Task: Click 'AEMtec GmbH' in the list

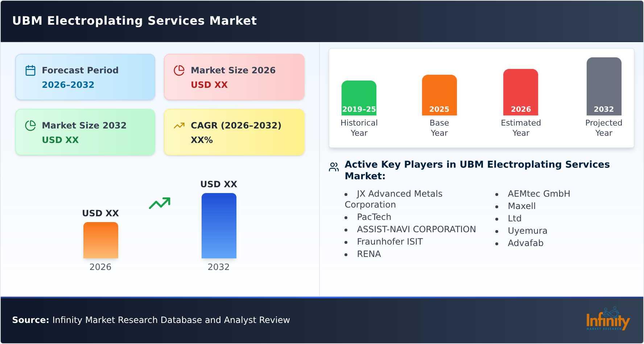Action: click(x=539, y=194)
